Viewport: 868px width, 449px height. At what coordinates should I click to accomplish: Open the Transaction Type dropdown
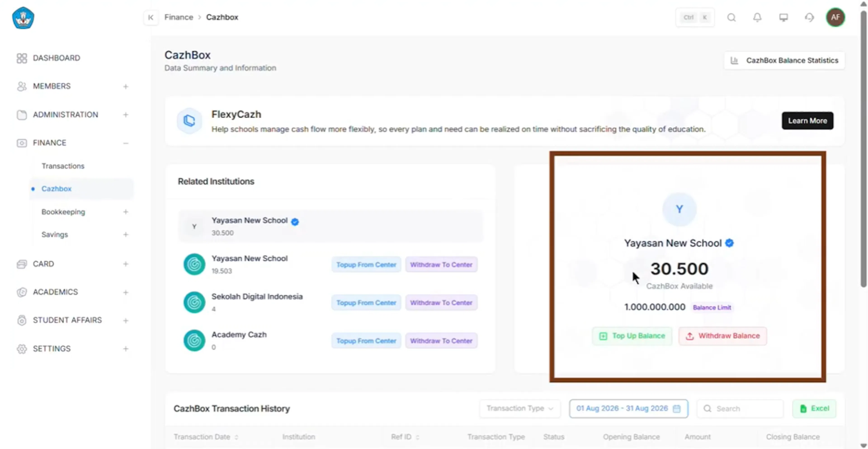pos(520,408)
